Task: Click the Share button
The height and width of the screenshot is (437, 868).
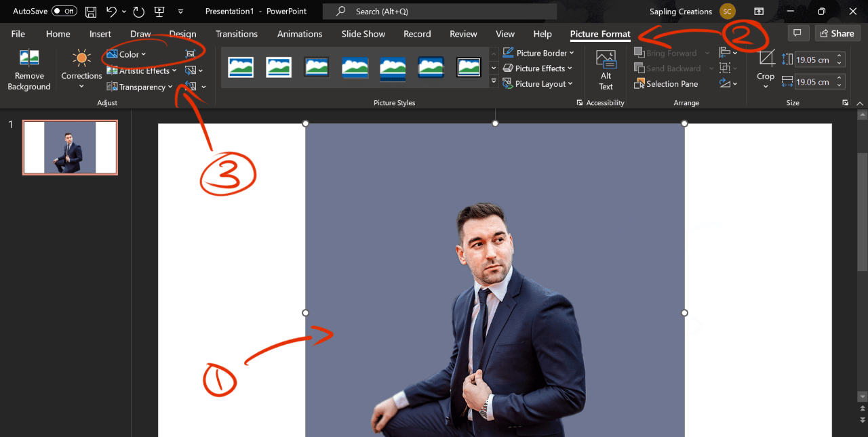Action: 837,33
